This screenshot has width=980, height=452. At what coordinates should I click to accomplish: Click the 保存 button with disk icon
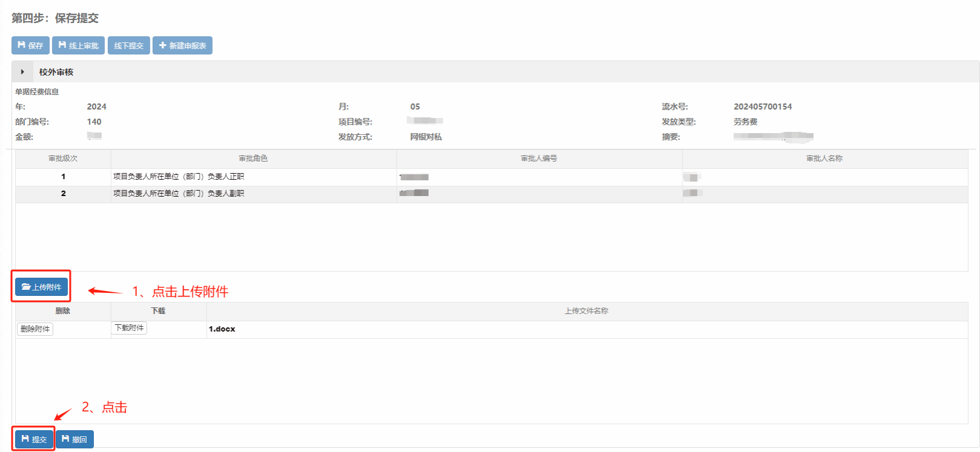[x=30, y=45]
